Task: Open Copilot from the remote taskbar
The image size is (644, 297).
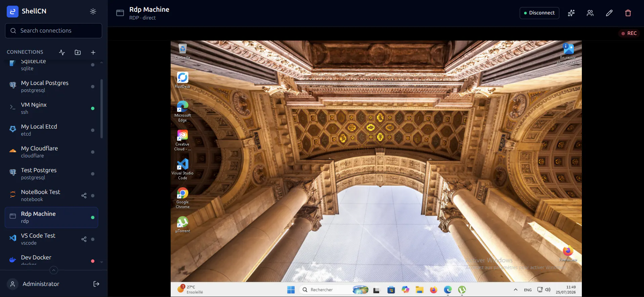Action: tap(405, 290)
